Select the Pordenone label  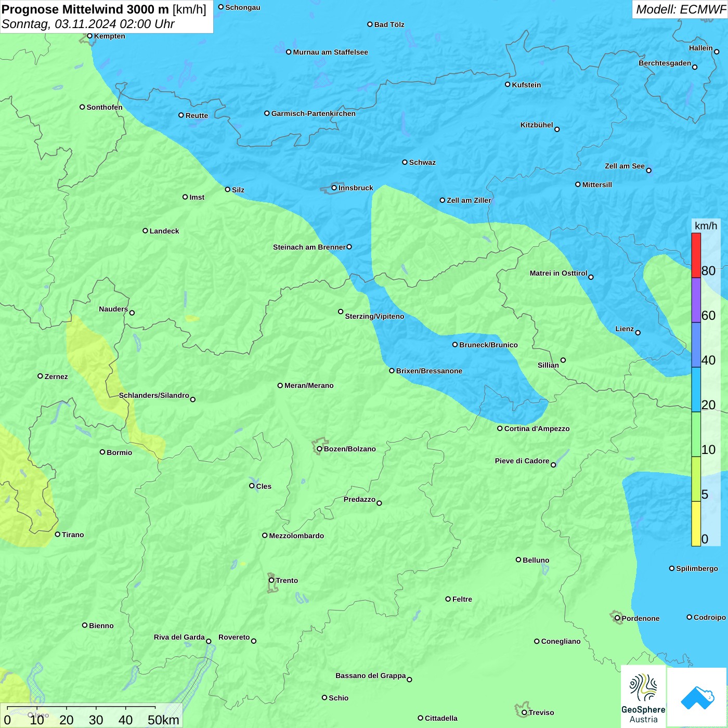click(x=641, y=618)
